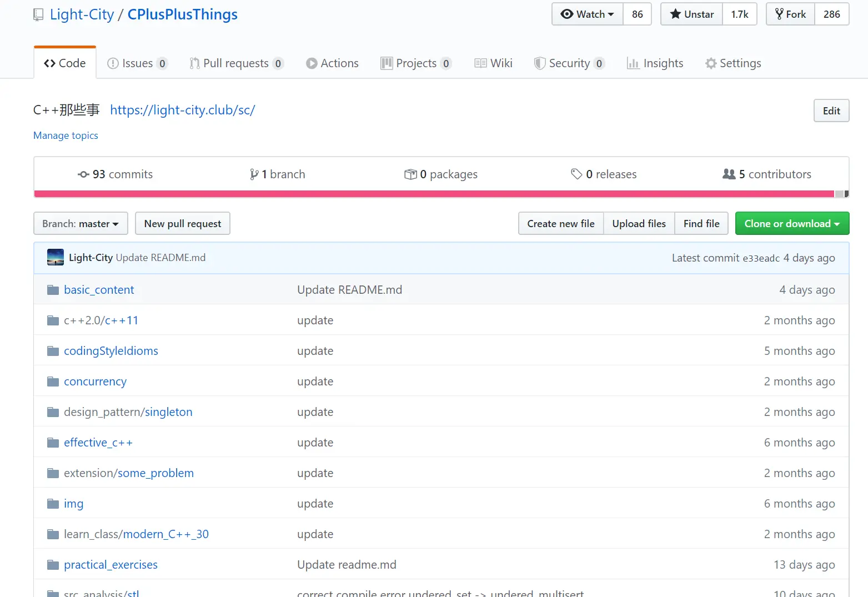Open the practical_exercises folder

click(111, 565)
